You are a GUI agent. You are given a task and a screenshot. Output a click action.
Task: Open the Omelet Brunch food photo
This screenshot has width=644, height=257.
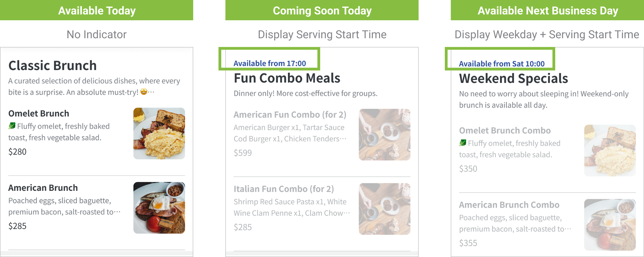pyautogui.click(x=159, y=133)
